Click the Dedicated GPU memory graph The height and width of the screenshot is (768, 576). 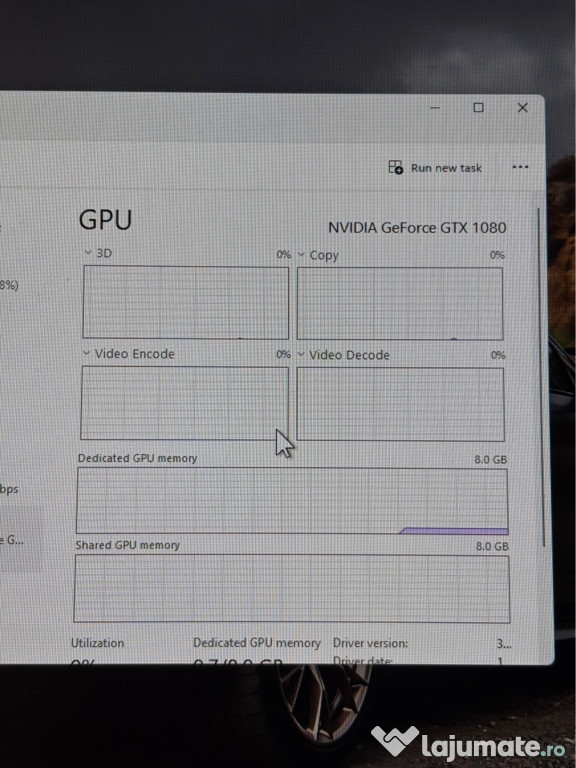pos(292,501)
